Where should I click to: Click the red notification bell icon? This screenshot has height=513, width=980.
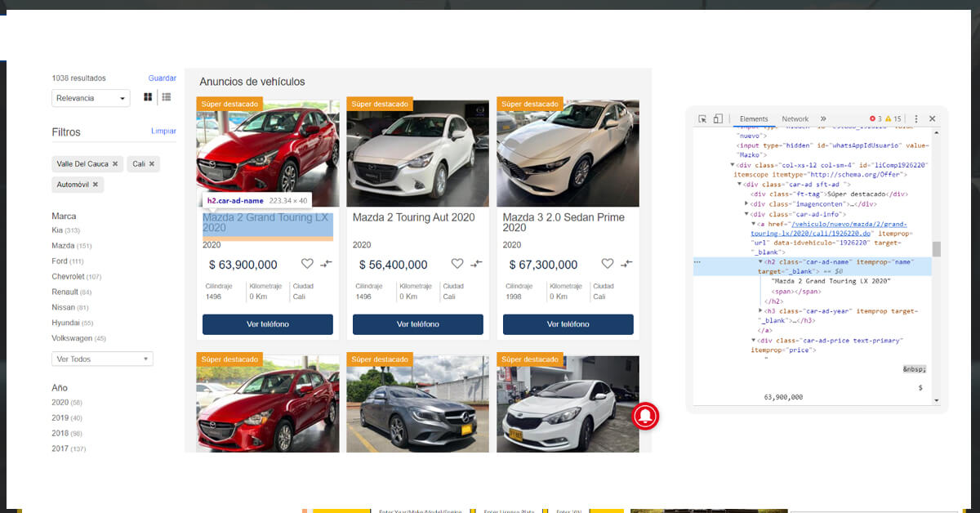coord(645,417)
